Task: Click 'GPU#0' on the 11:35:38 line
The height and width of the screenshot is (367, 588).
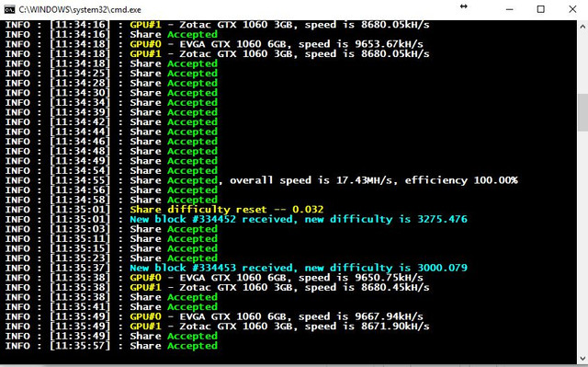Action: click(x=145, y=278)
